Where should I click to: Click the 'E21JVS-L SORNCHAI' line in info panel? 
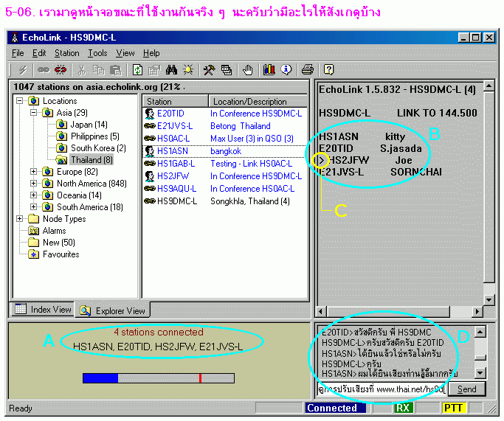(x=381, y=172)
